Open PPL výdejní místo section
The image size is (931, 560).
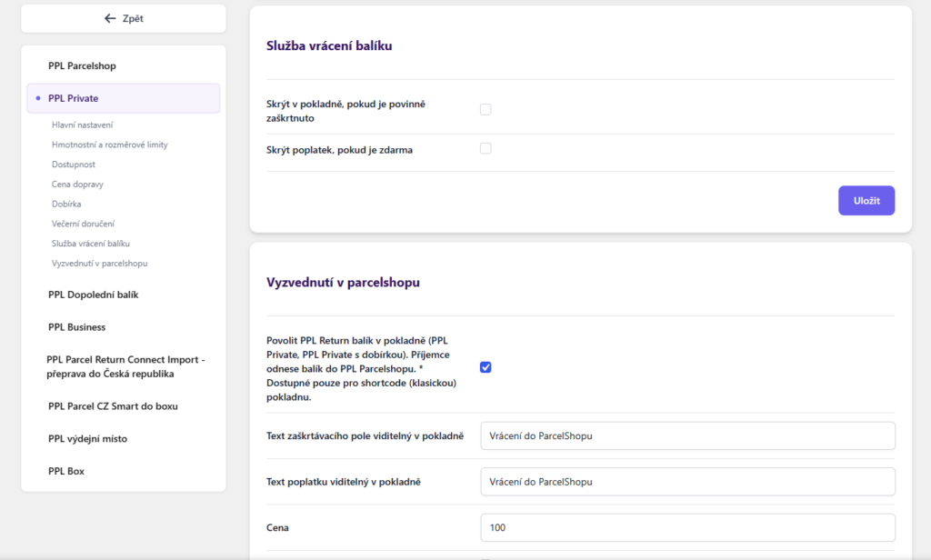(87, 439)
